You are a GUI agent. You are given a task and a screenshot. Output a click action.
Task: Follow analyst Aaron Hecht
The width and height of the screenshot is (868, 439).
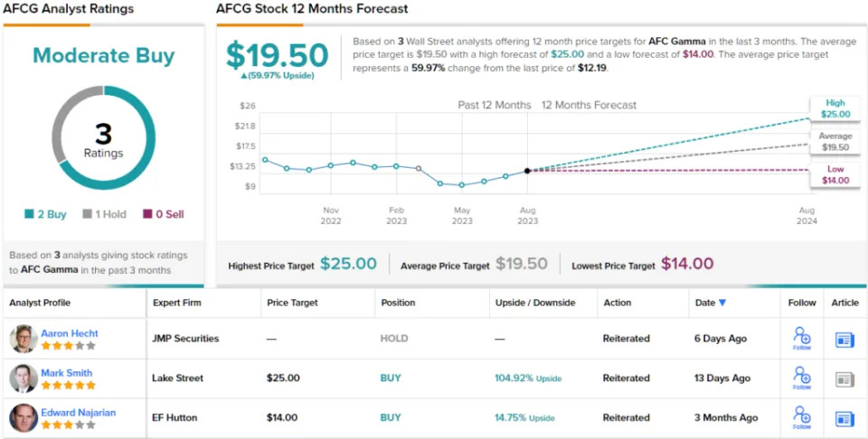tap(801, 338)
